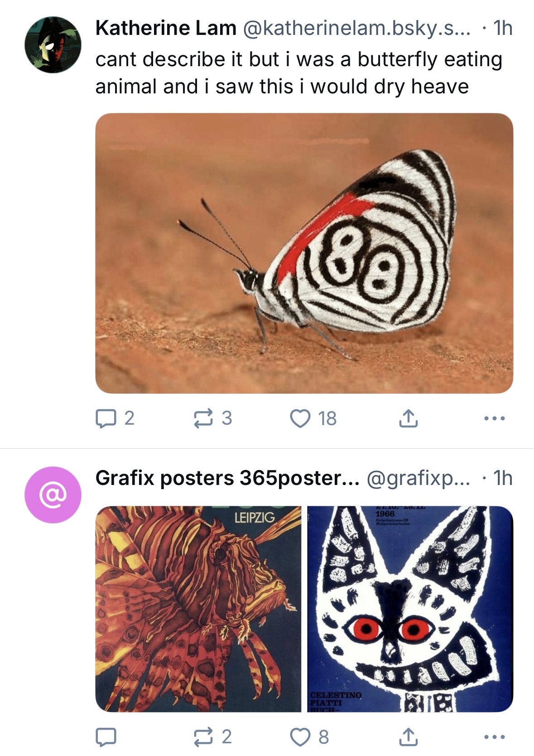This screenshot has width=534, height=756.
Task: Repost Katherine Lam's butterfly post
Action: pos(203,418)
